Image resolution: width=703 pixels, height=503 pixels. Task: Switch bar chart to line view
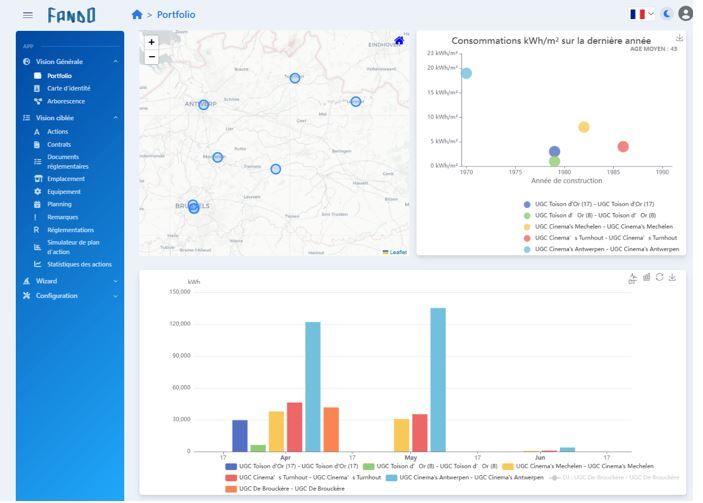pos(633,278)
